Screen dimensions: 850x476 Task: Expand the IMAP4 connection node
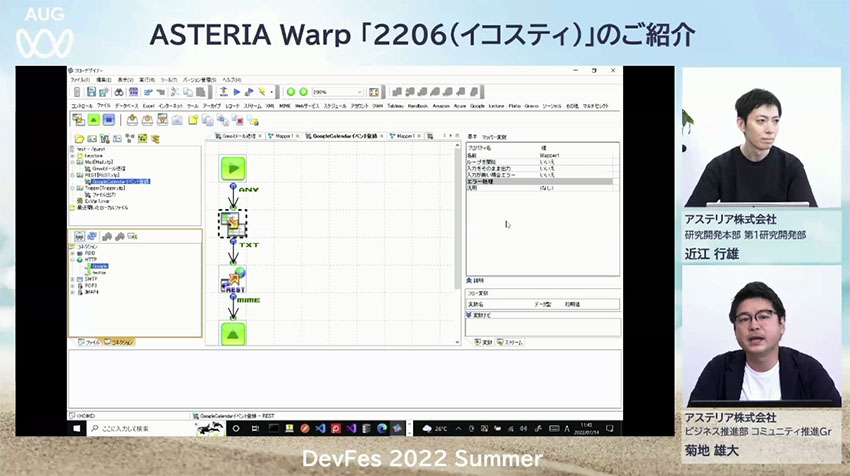[x=73, y=292]
